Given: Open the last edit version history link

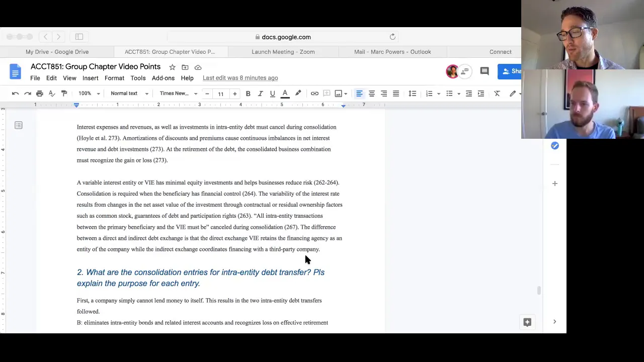Looking at the screenshot, I should tap(240, 78).
